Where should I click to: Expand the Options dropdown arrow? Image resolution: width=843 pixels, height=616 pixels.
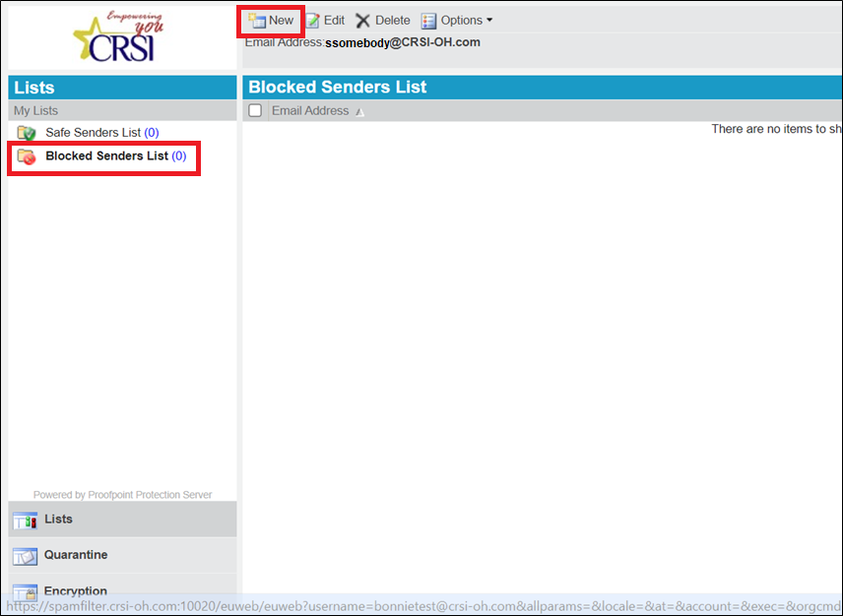(489, 21)
